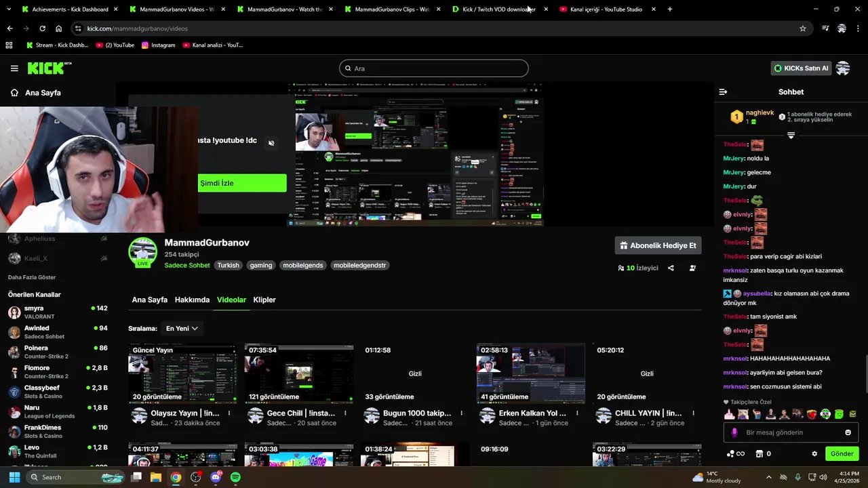Click Abonelik Hediye Et button
This screenshot has height=488, width=868.
point(658,245)
